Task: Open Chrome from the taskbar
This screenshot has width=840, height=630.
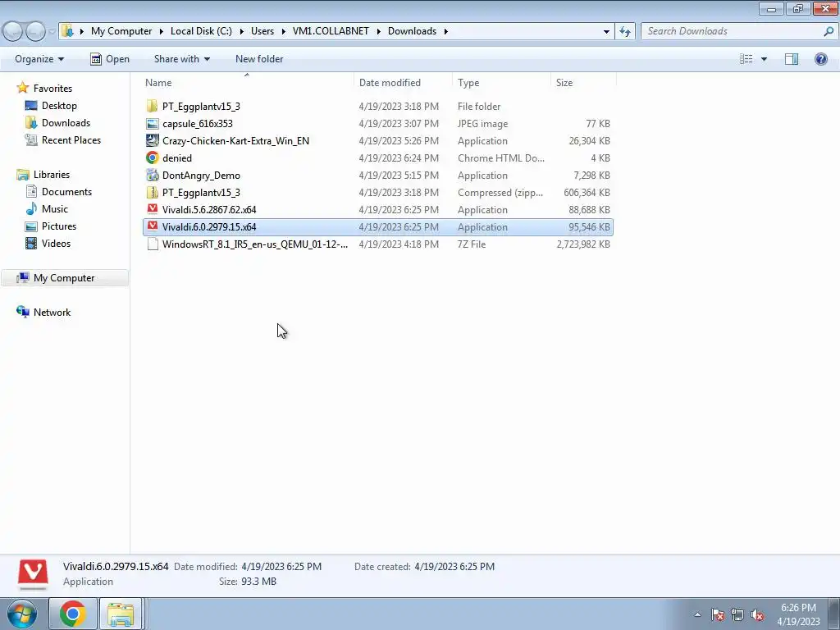Action: [x=73, y=614]
